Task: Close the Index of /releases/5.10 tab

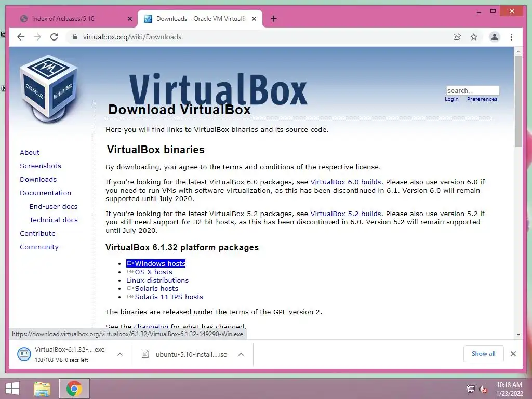Action: coord(129,19)
